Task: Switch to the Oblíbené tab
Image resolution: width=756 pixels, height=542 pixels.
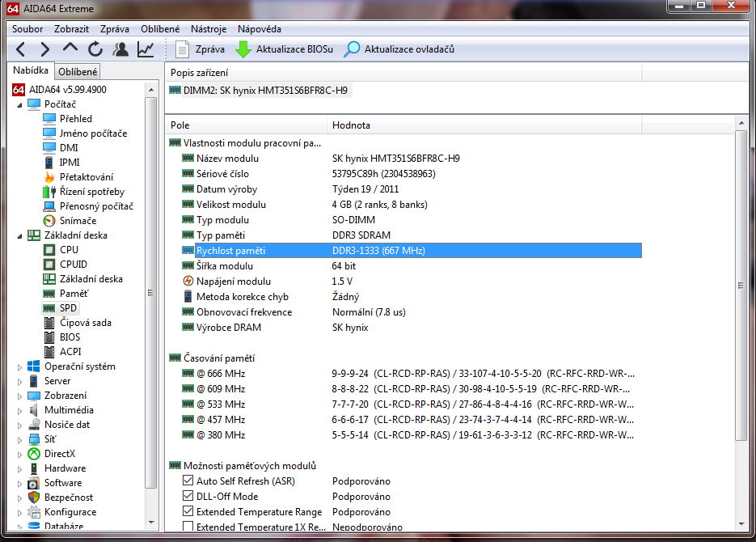Action: pyautogui.click(x=78, y=72)
